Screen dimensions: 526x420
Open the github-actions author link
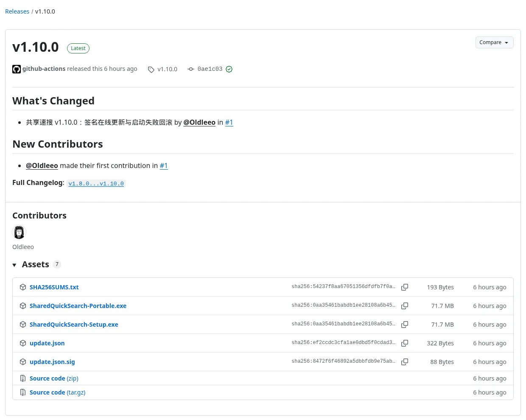pyautogui.click(x=44, y=69)
